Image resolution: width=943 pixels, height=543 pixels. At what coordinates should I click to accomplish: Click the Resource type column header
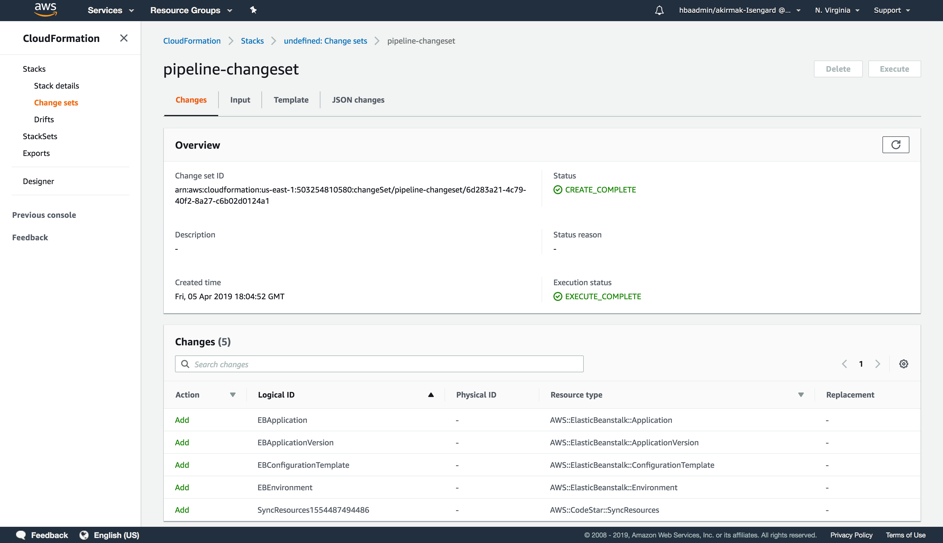click(576, 395)
